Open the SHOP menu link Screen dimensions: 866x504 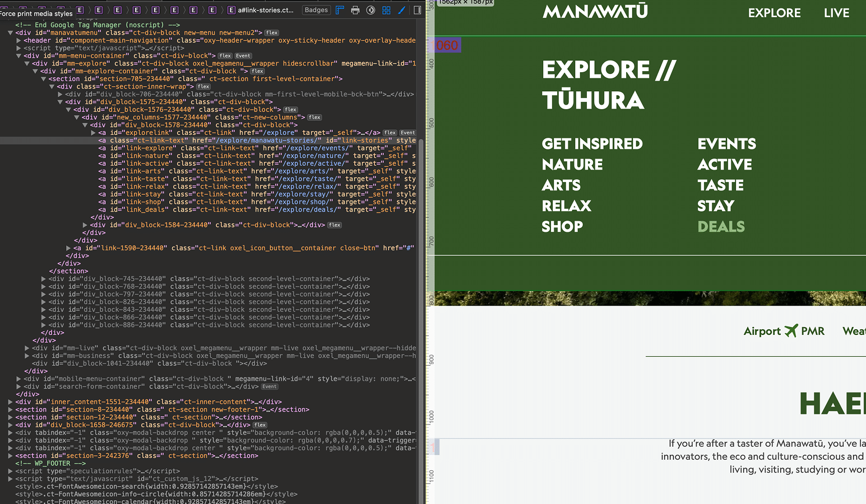click(562, 227)
